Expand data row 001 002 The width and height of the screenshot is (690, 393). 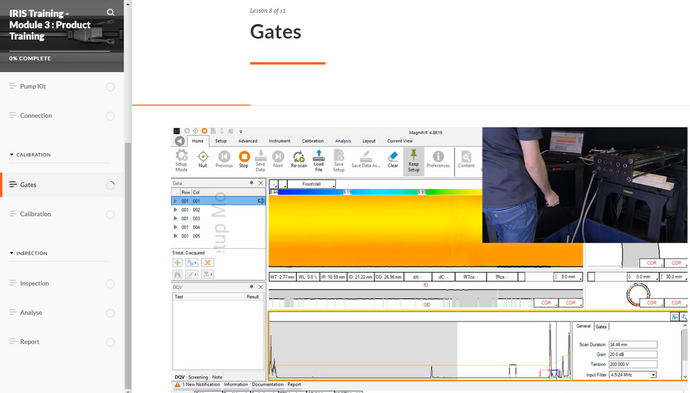(x=176, y=210)
